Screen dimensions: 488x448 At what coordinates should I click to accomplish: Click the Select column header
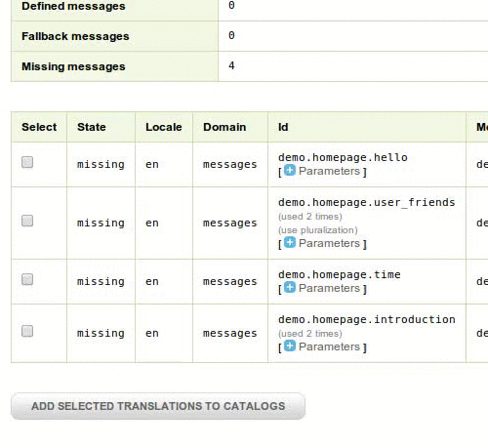tap(39, 127)
